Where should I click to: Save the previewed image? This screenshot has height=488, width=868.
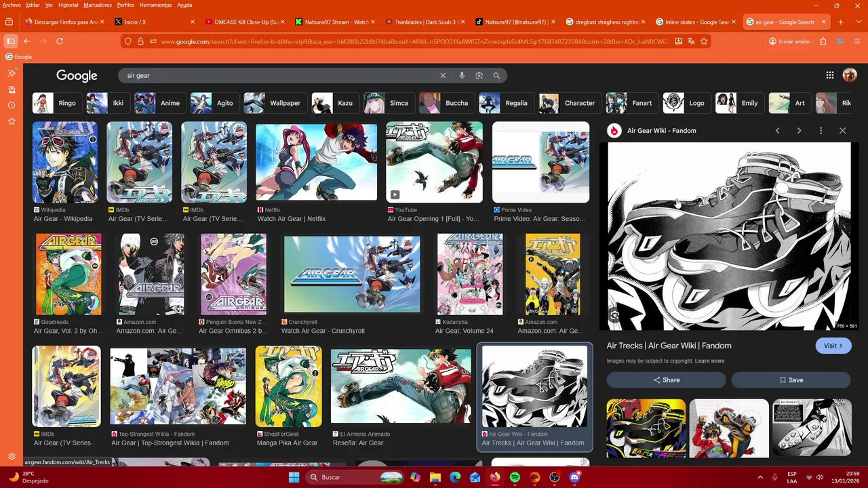[791, 380]
